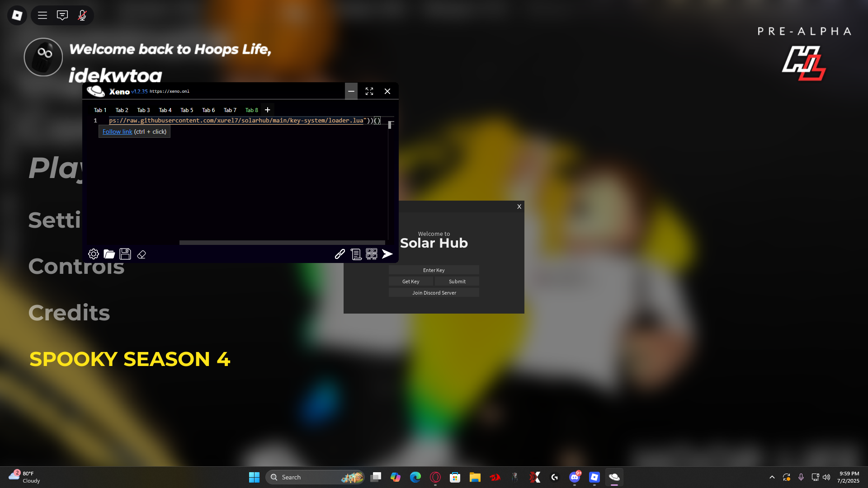
Task: Open Microsoft Edge from the taskbar
Action: [415, 477]
